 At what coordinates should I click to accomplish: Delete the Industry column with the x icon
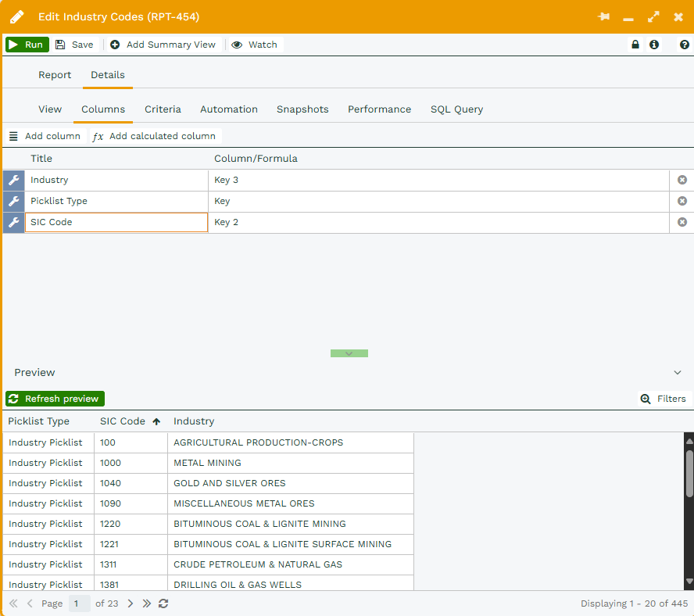click(x=681, y=180)
